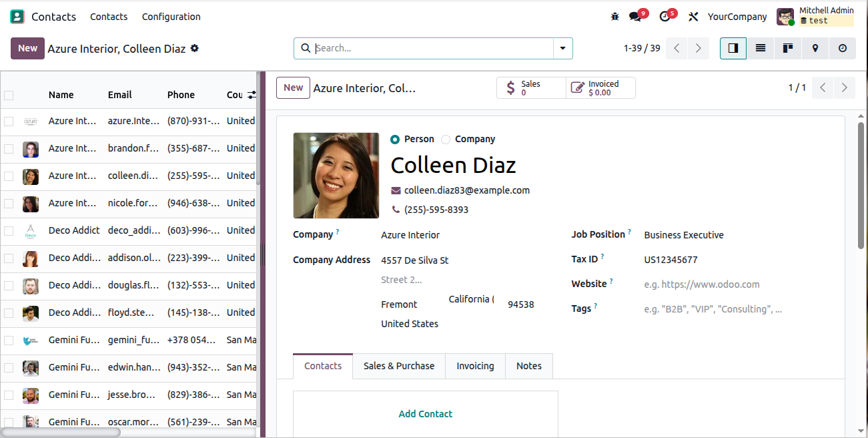Open the optional columns adjust icon
Screen dimensions: 868x438
252,95
